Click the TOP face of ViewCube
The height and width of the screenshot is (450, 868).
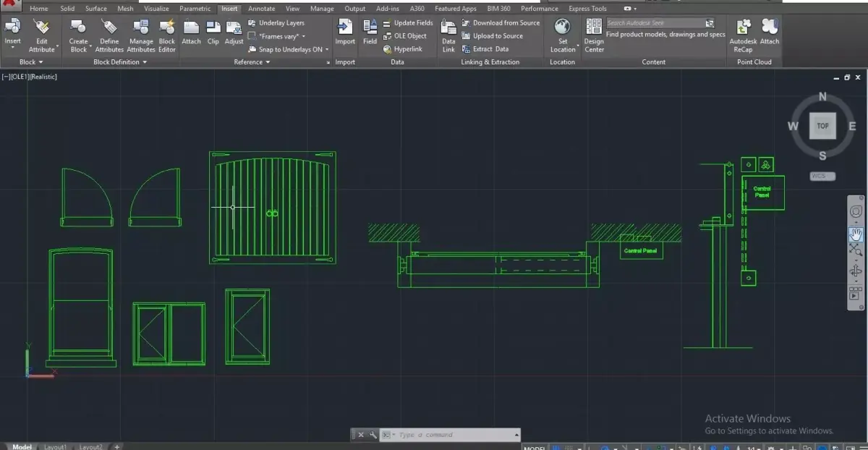[822, 126]
